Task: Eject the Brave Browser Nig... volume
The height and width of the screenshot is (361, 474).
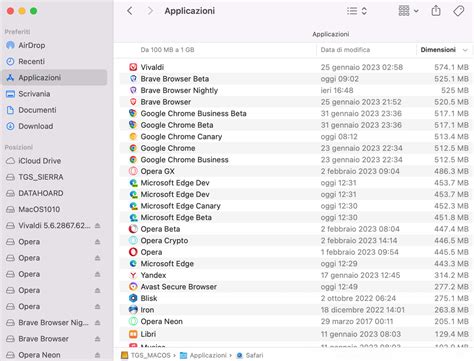Action: tap(97, 323)
